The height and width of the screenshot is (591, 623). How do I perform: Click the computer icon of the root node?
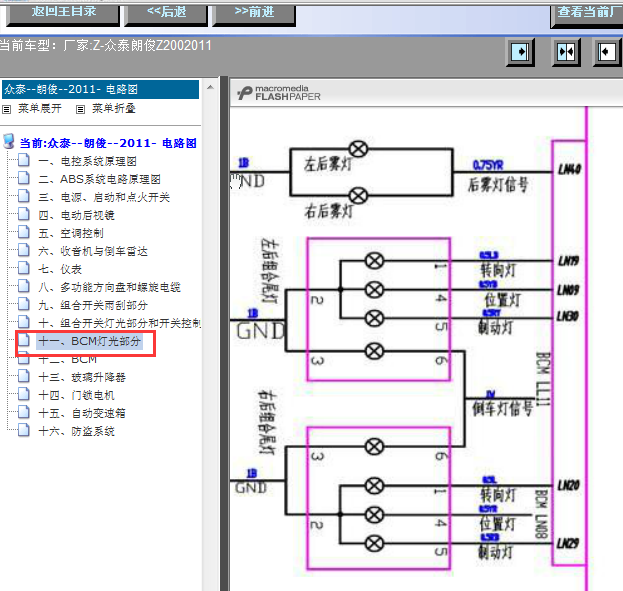pyautogui.click(x=9, y=141)
